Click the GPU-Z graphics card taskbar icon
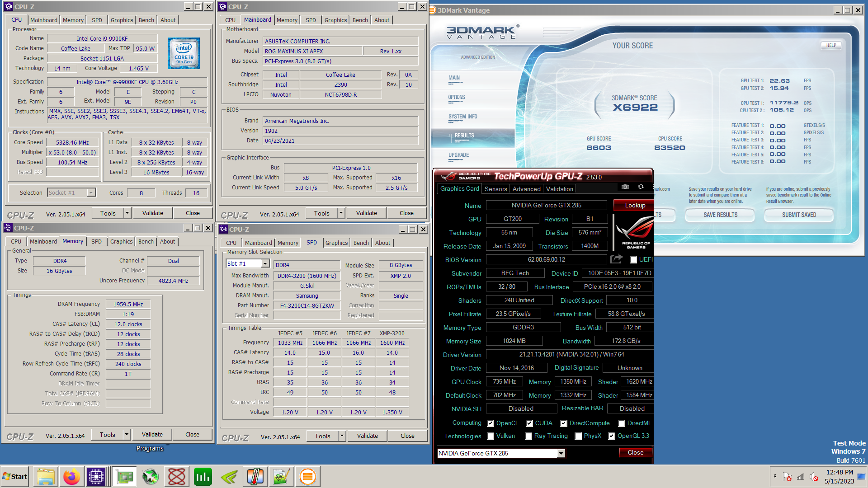The width and height of the screenshot is (868, 488). [125, 477]
